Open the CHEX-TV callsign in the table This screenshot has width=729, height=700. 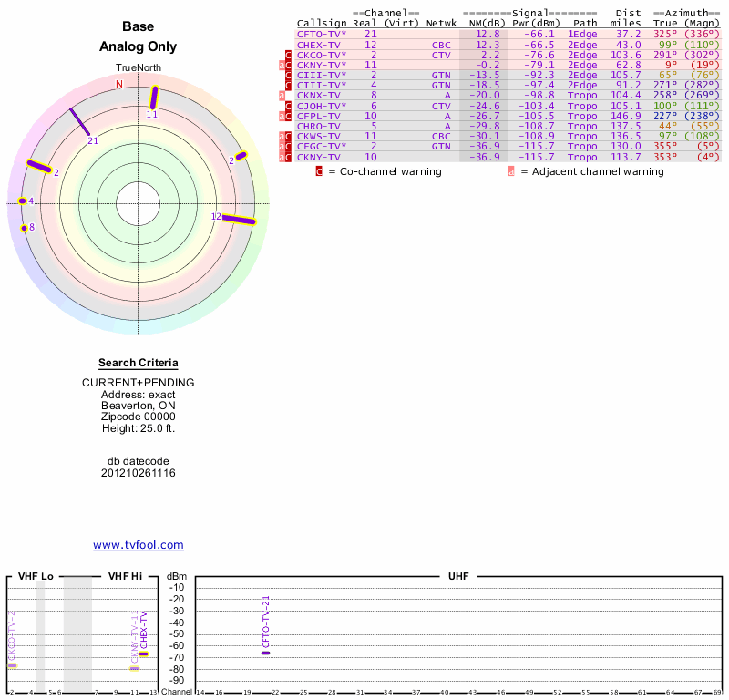[x=318, y=45]
